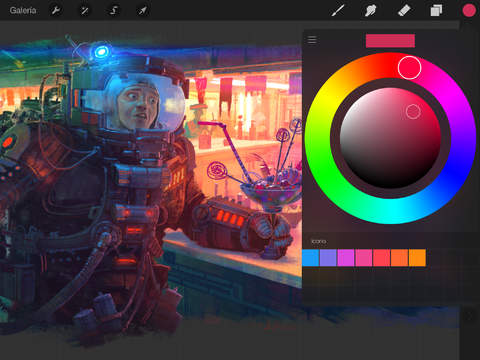Click the palette name label above swatches
This screenshot has width=480, height=360.
pyautogui.click(x=319, y=241)
